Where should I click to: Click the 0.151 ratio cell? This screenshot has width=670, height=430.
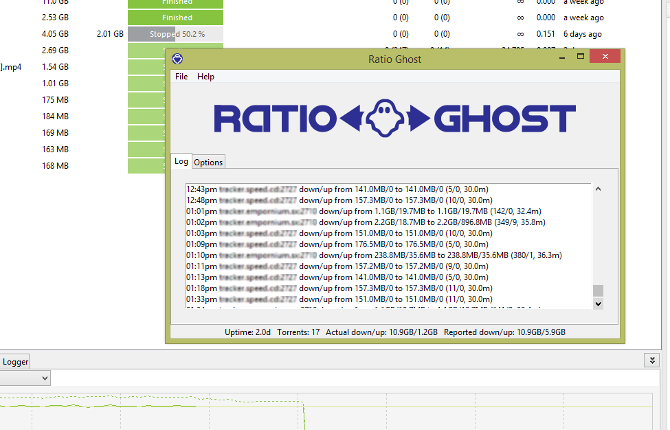tap(546, 34)
